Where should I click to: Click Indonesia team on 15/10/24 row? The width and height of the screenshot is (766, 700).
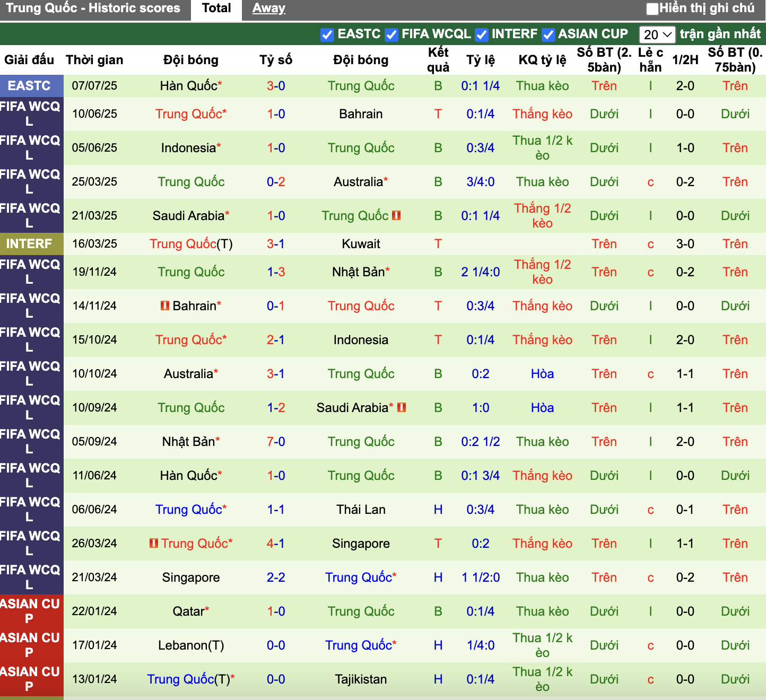coord(361,340)
